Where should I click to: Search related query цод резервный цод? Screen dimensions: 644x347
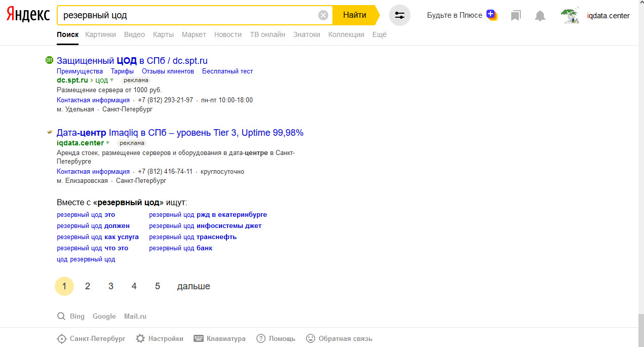(x=86, y=259)
